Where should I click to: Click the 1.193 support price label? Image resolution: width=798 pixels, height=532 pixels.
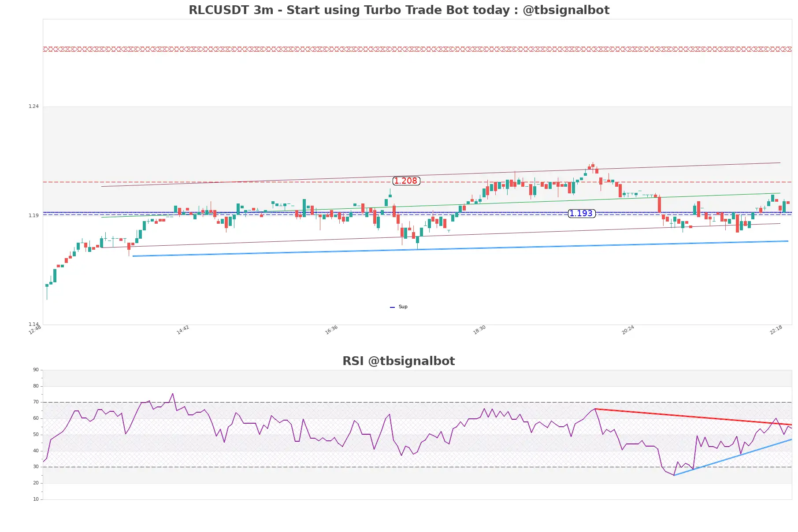click(x=582, y=214)
